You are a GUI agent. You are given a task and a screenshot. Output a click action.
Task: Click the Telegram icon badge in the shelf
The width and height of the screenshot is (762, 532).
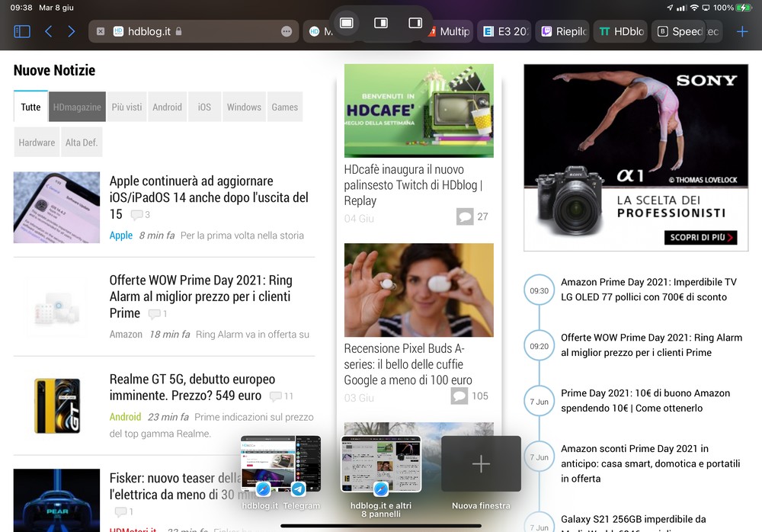point(299,489)
